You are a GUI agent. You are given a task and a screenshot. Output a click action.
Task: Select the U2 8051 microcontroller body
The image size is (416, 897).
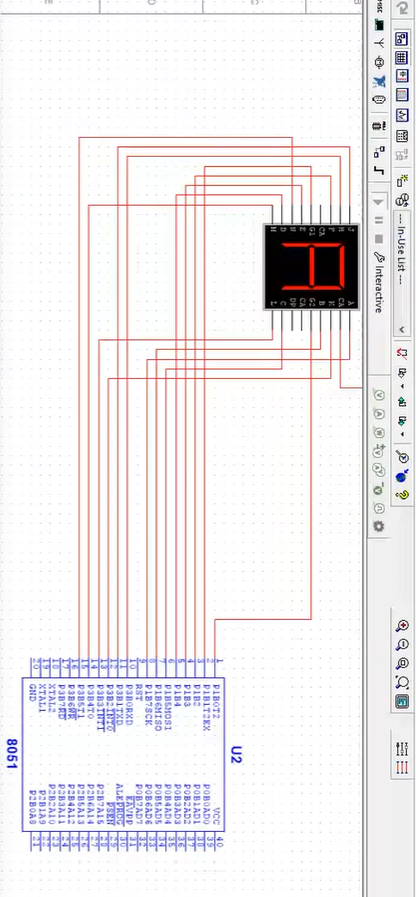pos(124,754)
